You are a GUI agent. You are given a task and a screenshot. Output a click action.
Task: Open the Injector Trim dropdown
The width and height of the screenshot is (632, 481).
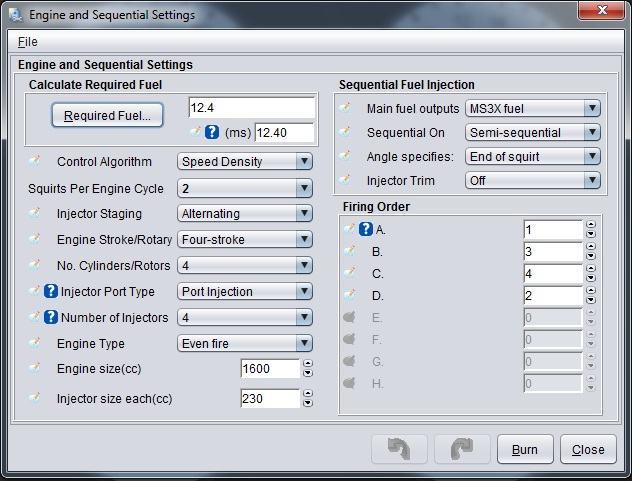[533, 180]
